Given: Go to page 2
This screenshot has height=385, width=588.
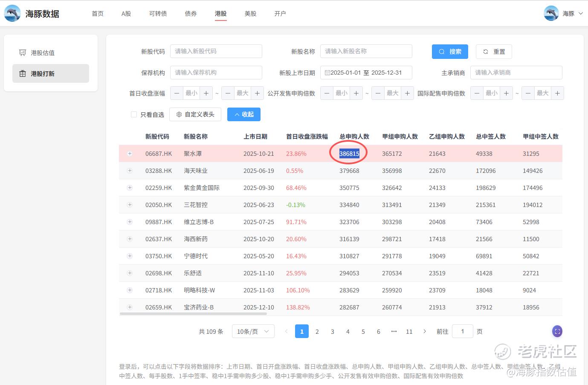Looking at the screenshot, I should 317,332.
